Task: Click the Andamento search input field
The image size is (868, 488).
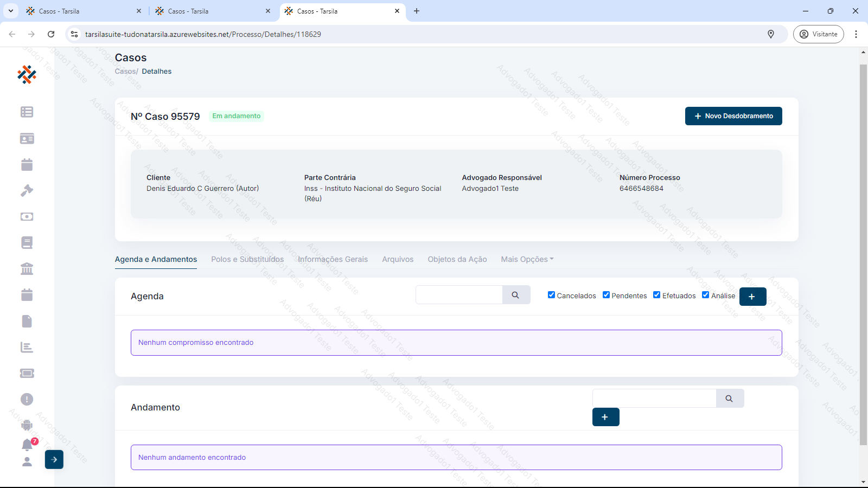Action: [654, 399]
